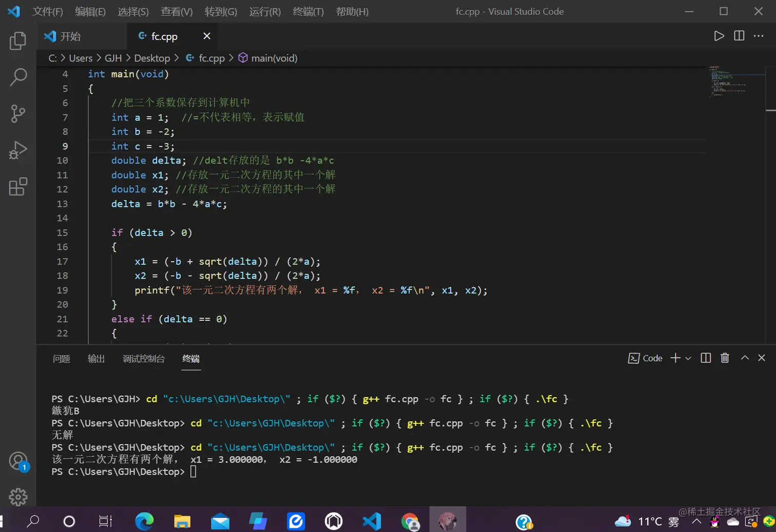Click the terminal prompt input cursor
This screenshot has height=532, width=776.
coord(193,472)
